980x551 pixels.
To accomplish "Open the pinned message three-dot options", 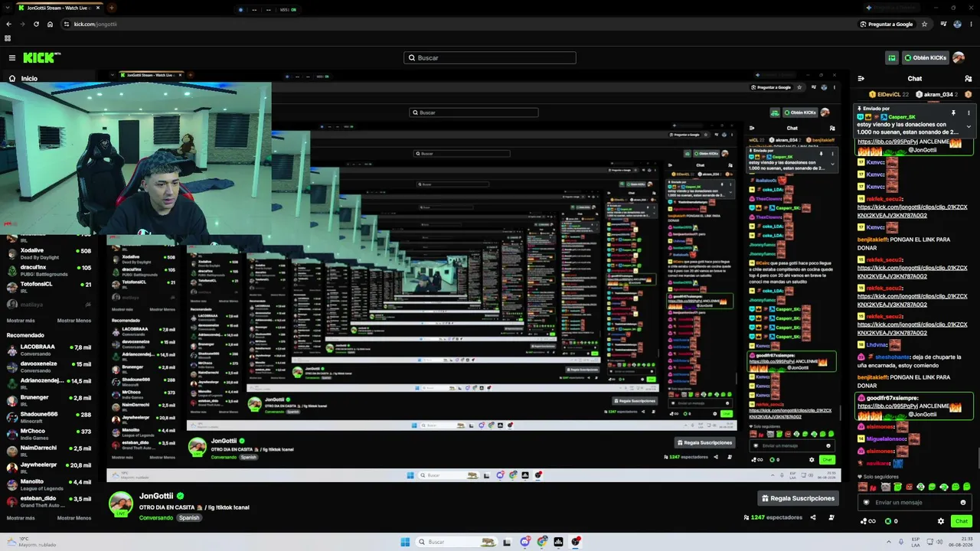I will (x=969, y=112).
